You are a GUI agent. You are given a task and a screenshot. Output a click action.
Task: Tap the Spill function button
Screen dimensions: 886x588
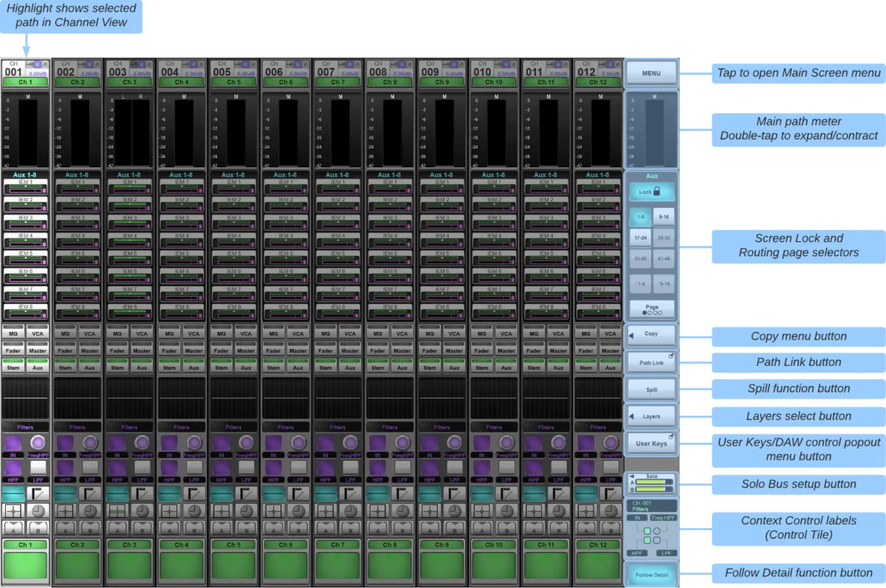(x=650, y=389)
